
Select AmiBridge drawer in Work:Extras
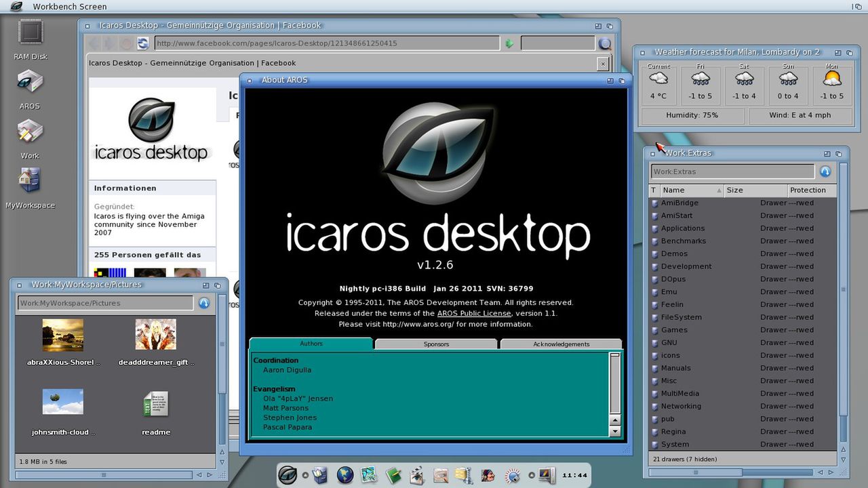(743, 203)
